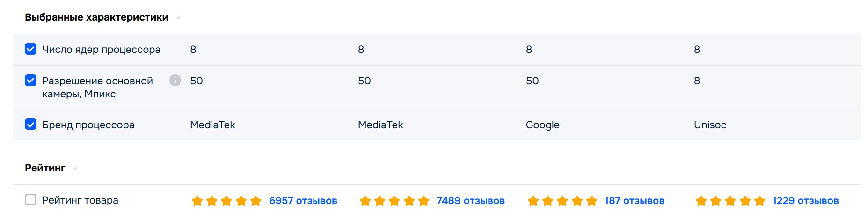Open the 1229 отзывов link
Screen dimensions: 868x220
tap(805, 201)
